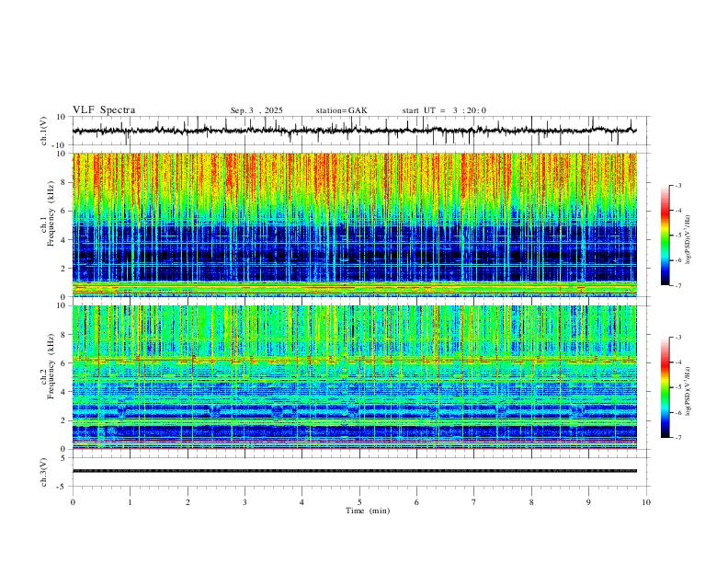The height and width of the screenshot is (563, 728).
Task: Click time axis tick label "0"
Action: coord(73,502)
